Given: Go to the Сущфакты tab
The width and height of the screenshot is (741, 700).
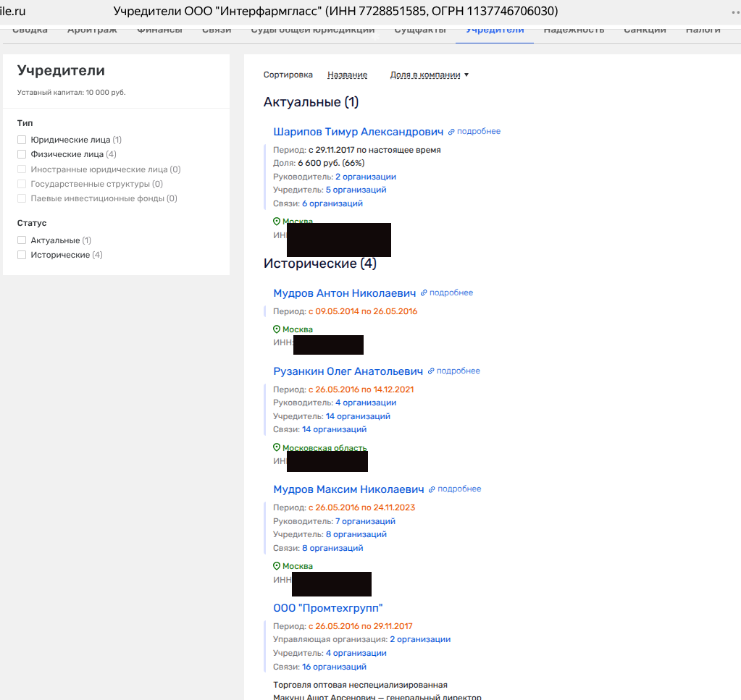Looking at the screenshot, I should point(420,30).
